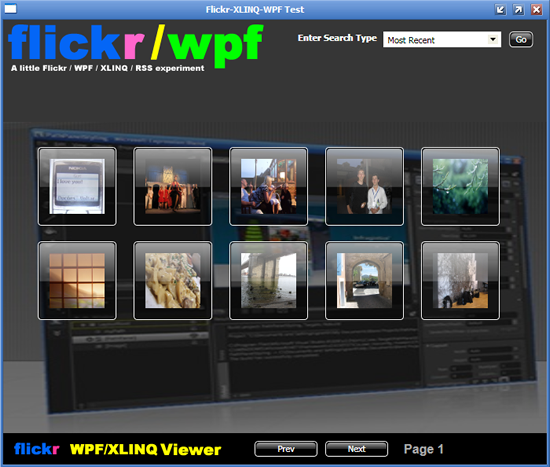View the bridge over water thumbnail
The image size is (550, 467).
tap(269, 280)
